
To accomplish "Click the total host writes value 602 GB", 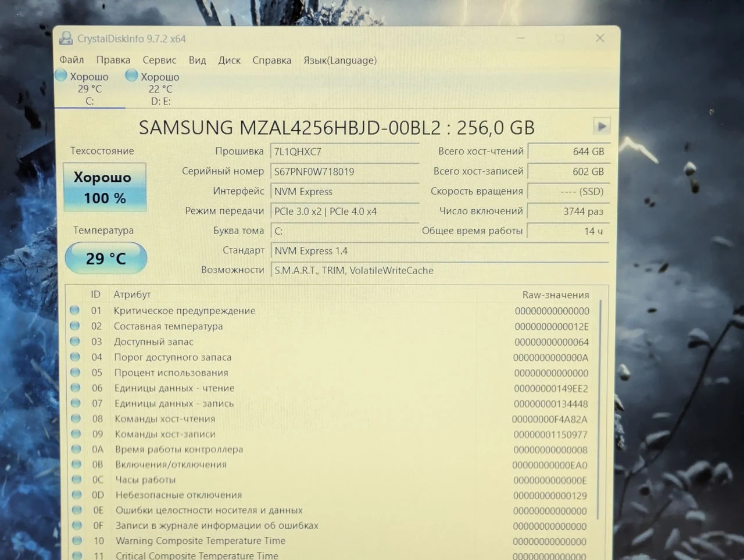I will coord(568,171).
